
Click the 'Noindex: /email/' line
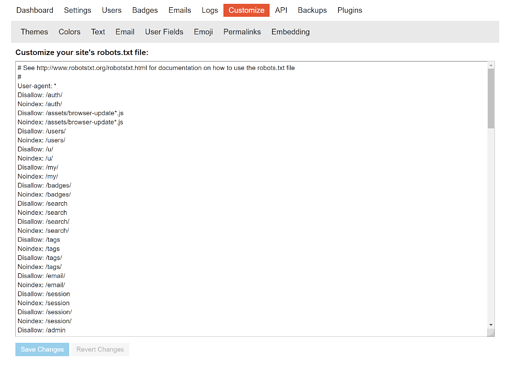[41, 285]
